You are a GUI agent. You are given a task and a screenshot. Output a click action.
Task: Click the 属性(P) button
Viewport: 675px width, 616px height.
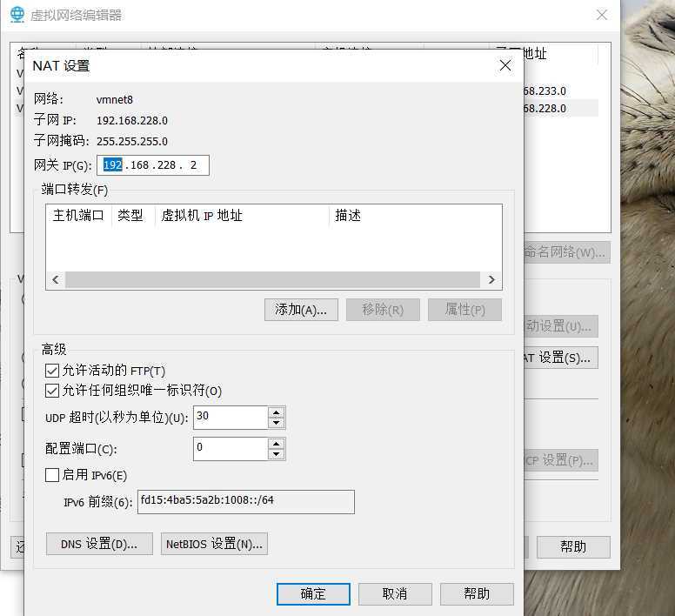point(464,310)
